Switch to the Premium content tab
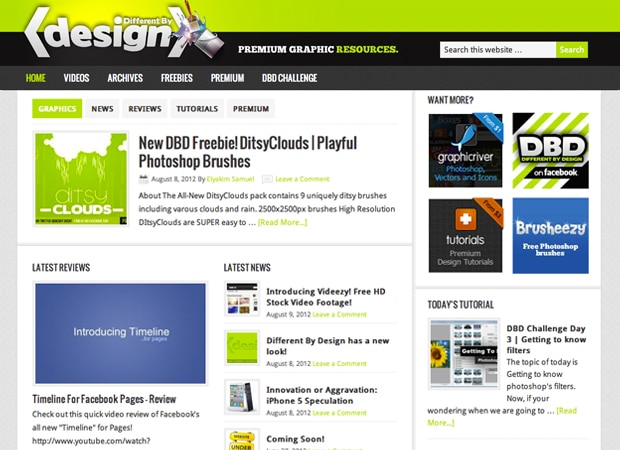The width and height of the screenshot is (620, 450). click(x=251, y=108)
